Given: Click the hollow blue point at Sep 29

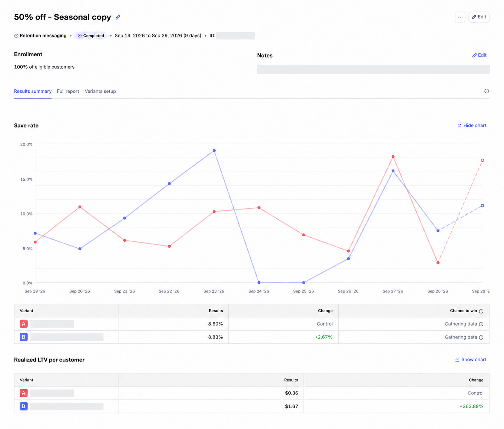Looking at the screenshot, I should [483, 205].
